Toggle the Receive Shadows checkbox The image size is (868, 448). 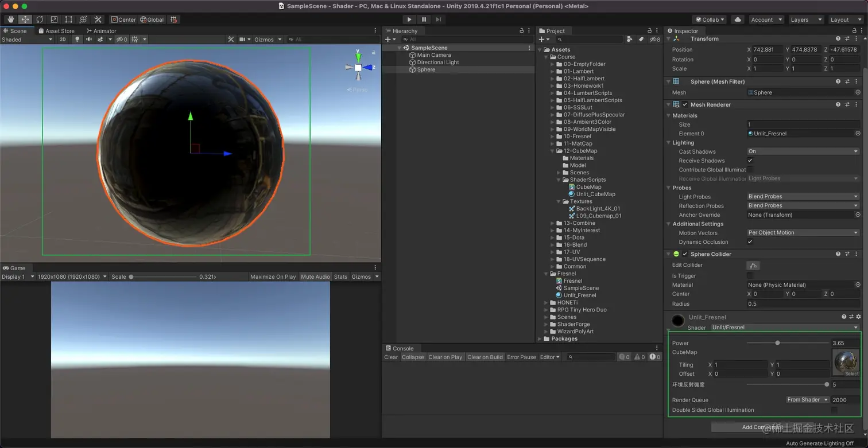pyautogui.click(x=750, y=161)
